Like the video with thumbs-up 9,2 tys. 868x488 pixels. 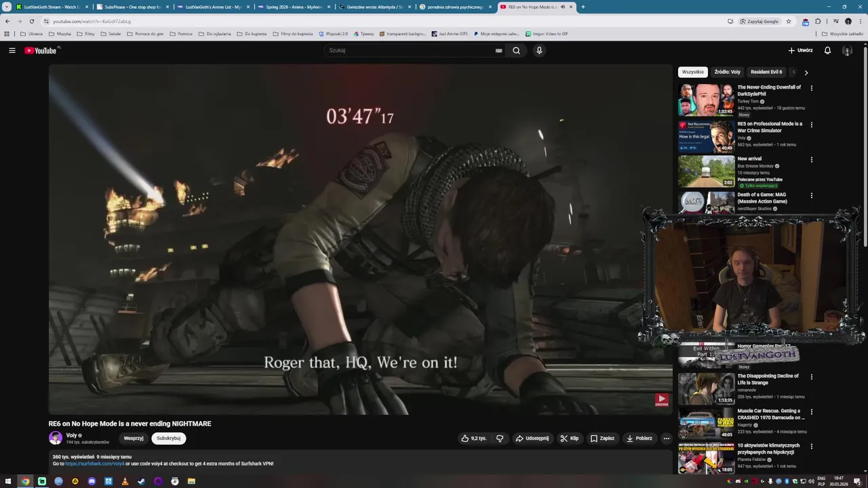[x=474, y=439]
